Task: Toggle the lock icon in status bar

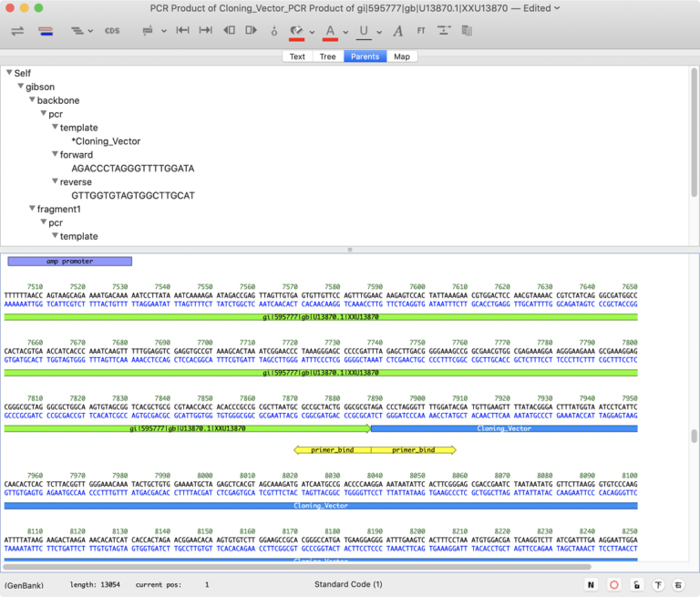Action: 636,584
